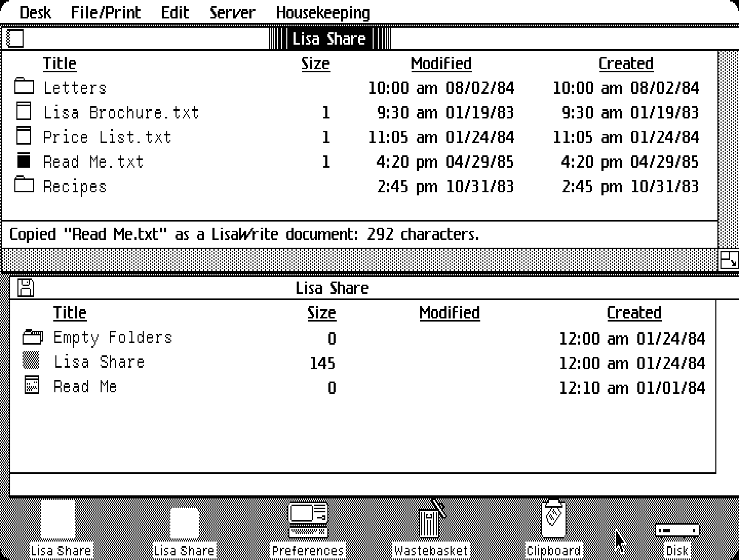Image resolution: width=739 pixels, height=560 pixels.
Task: Select the "Lisa Brochure.txt" file name
Action: pyautogui.click(x=121, y=112)
